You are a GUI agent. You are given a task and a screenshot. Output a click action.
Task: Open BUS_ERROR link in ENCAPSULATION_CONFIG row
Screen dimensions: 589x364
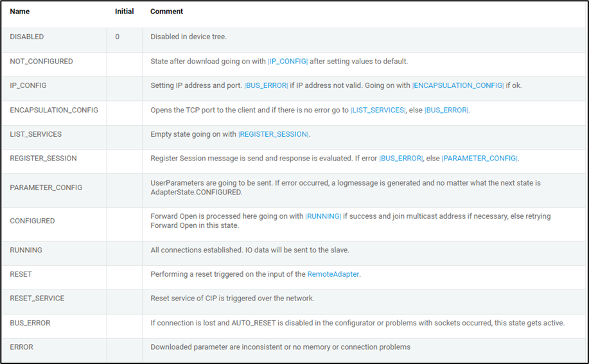(x=446, y=110)
